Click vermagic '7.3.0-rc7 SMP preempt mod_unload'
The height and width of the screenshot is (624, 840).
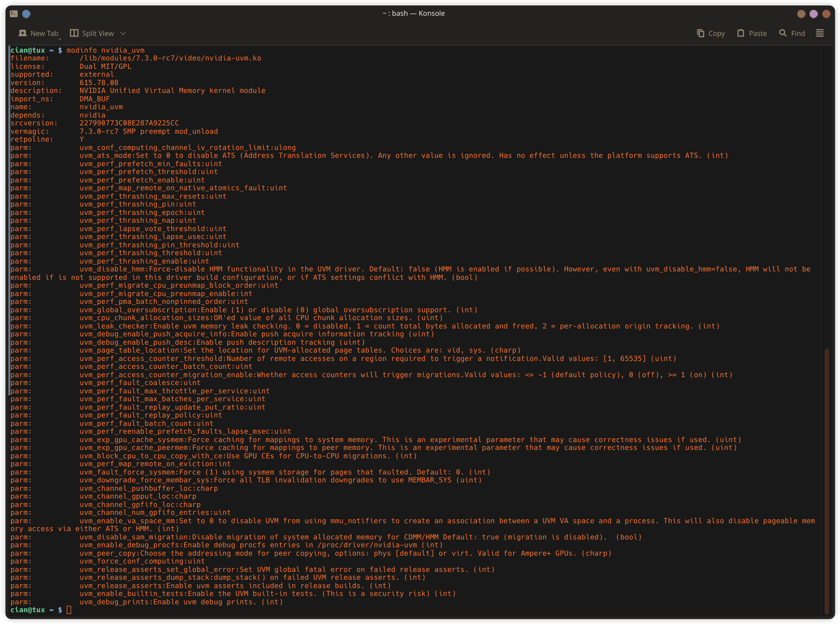(x=148, y=131)
